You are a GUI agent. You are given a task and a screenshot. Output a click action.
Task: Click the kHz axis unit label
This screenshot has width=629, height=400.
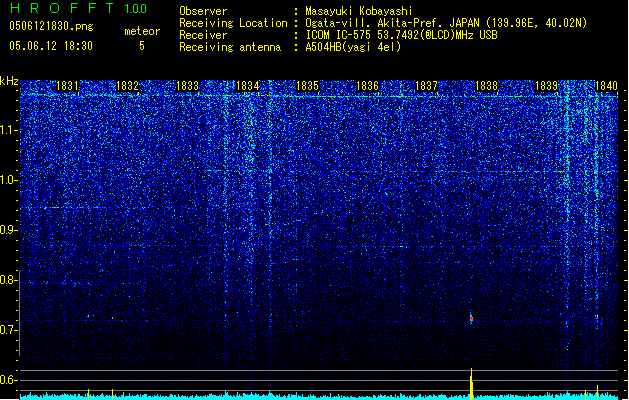9,81
